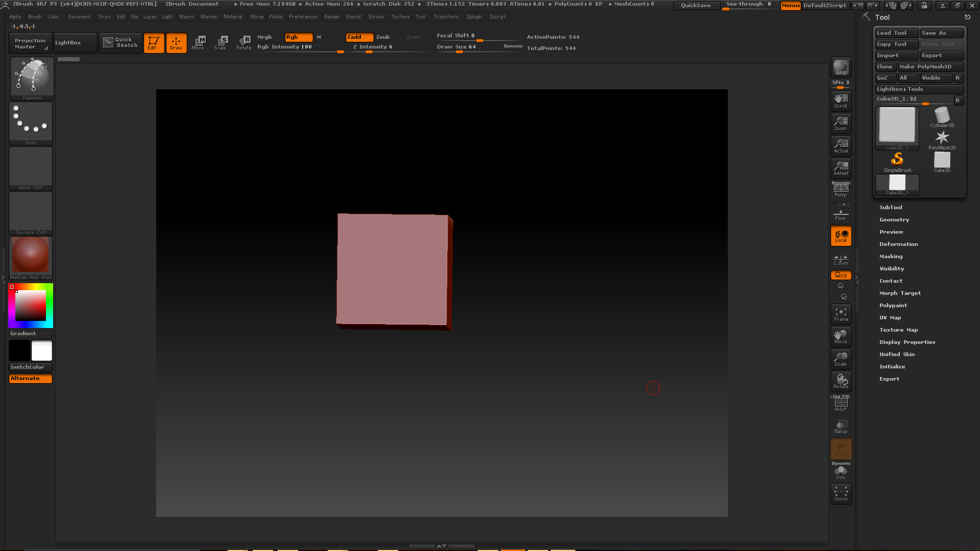This screenshot has width=980, height=551.
Task: Toggle the Floor grid
Action: click(x=841, y=213)
